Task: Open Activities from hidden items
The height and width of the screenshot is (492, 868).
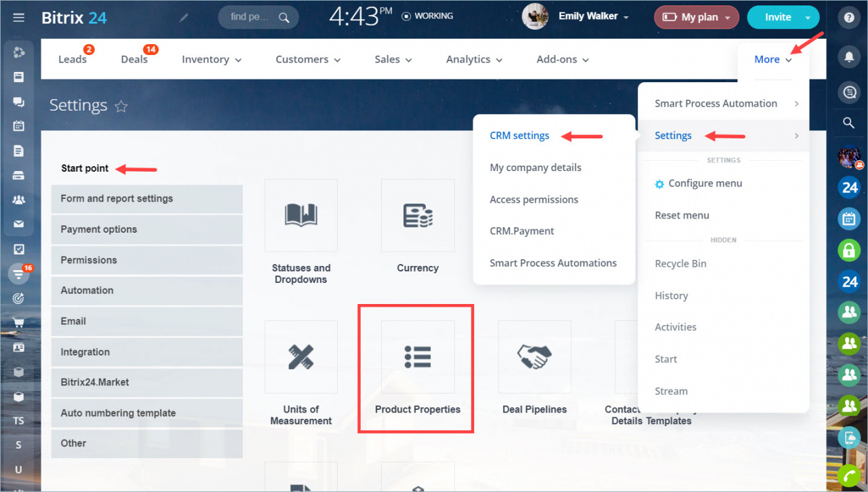Action: (675, 327)
